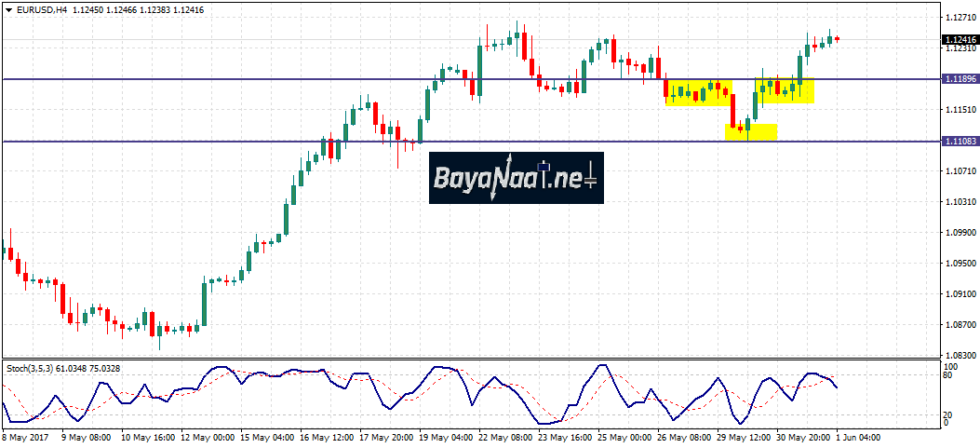
Task: Click the 1.11083 horizontal line price label
Action: point(960,141)
